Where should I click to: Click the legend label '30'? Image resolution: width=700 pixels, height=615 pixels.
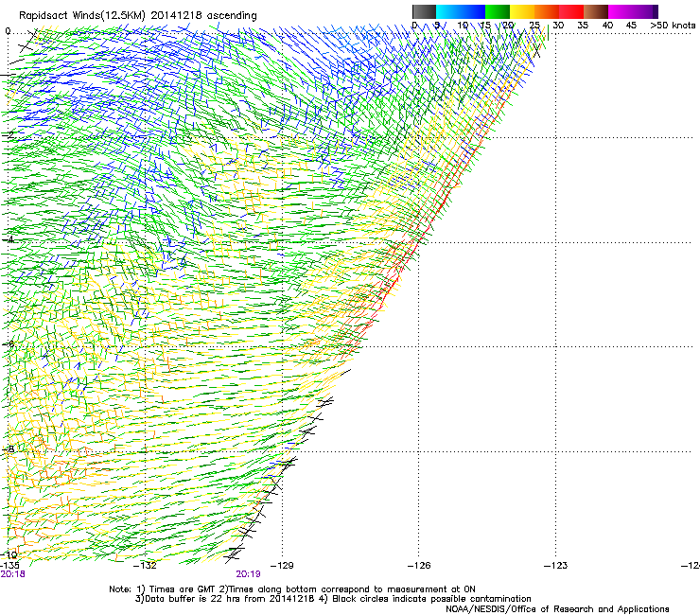click(558, 25)
